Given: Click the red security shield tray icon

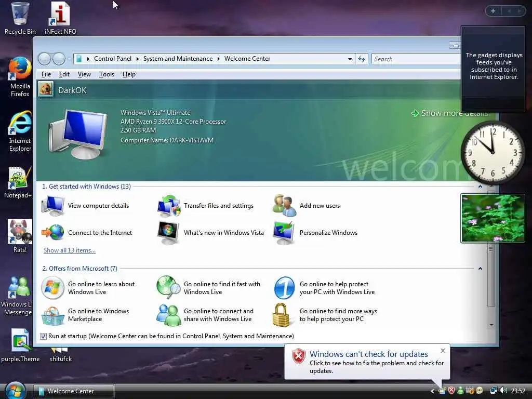Looking at the screenshot, I should coord(451,391).
